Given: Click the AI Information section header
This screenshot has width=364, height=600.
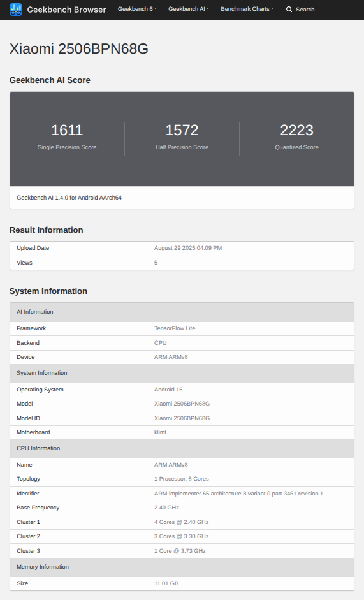Looking at the screenshot, I should (182, 312).
